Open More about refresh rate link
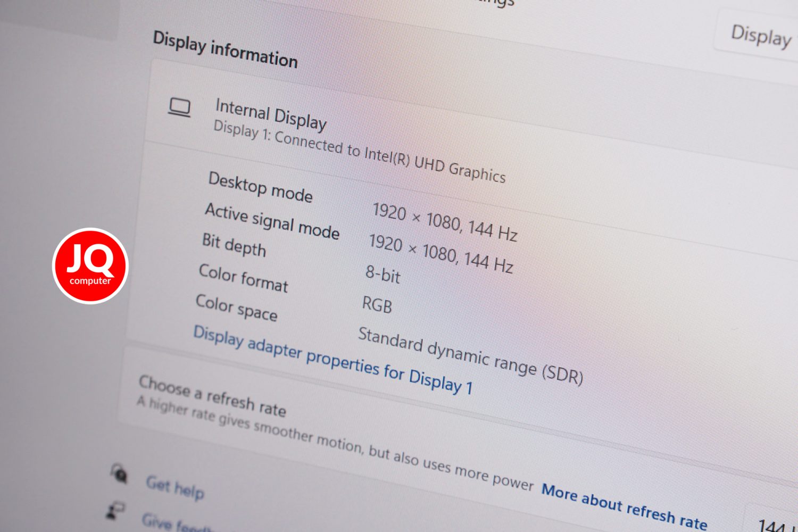 624,507
